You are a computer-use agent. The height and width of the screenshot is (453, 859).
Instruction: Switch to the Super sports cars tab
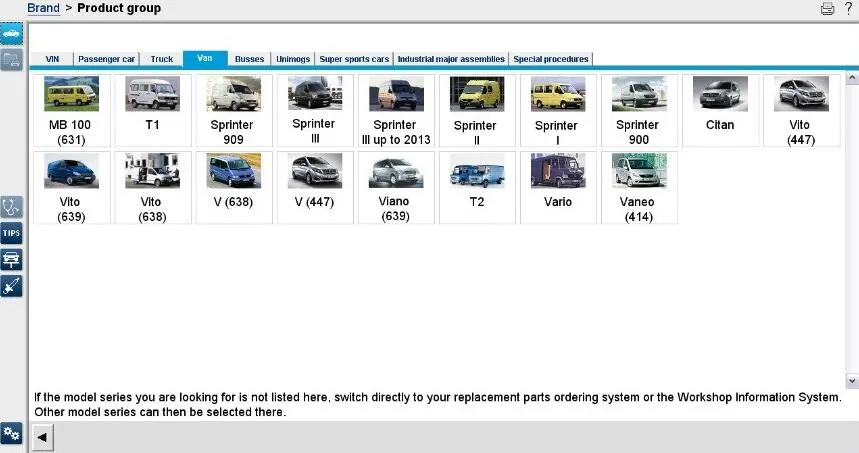click(x=354, y=59)
